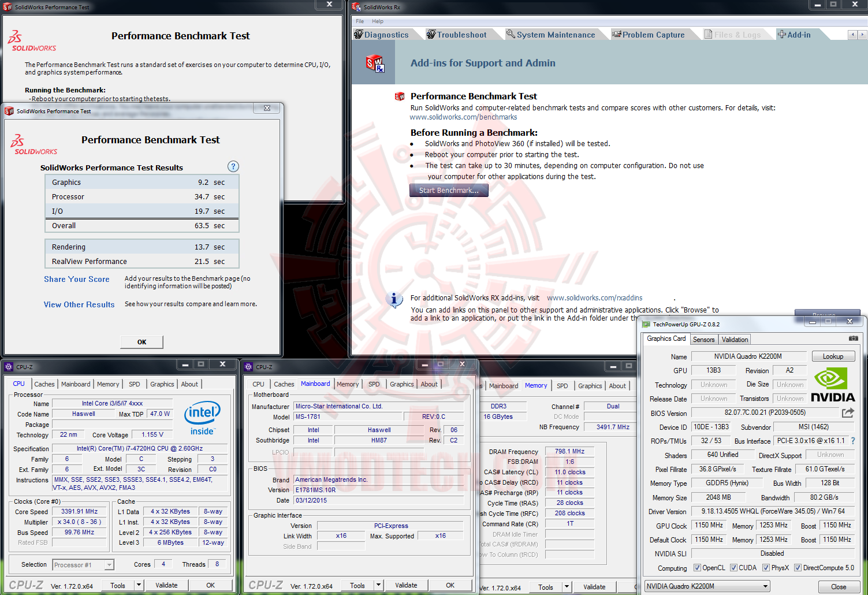Click Validate in the CPU-Z processor window
This screenshot has width=868, height=595.
pos(166,585)
